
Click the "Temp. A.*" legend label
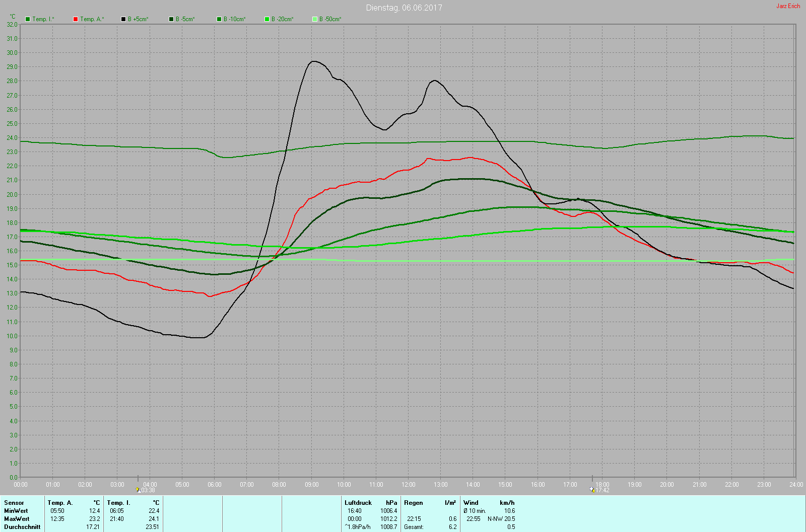click(x=92, y=19)
